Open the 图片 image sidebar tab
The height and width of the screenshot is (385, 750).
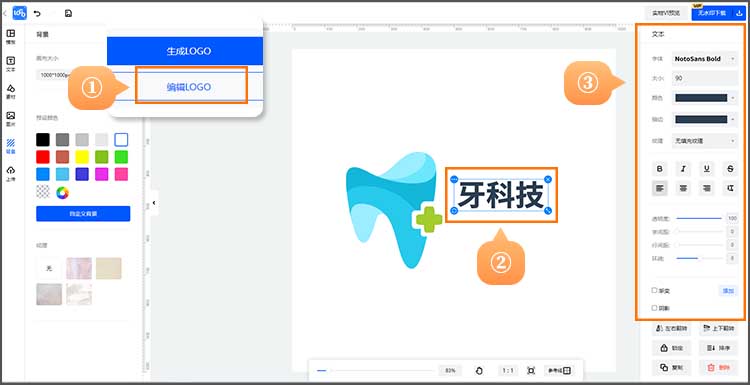pos(11,119)
